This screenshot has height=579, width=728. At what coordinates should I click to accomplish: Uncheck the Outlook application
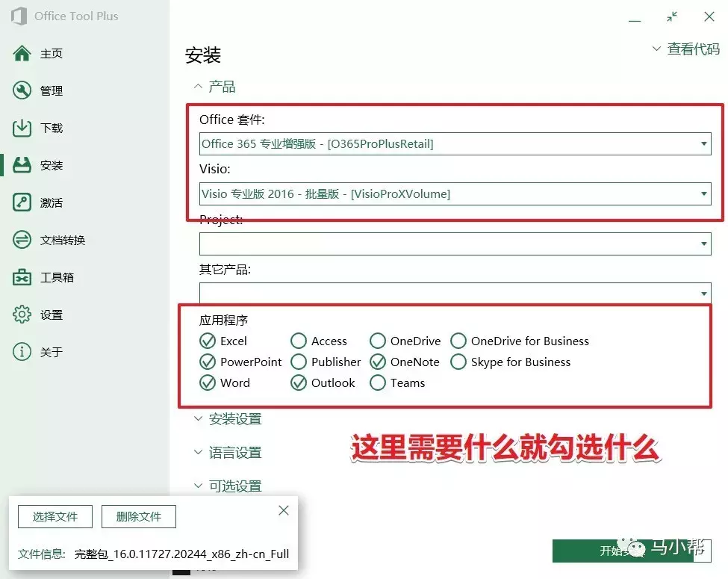(299, 383)
